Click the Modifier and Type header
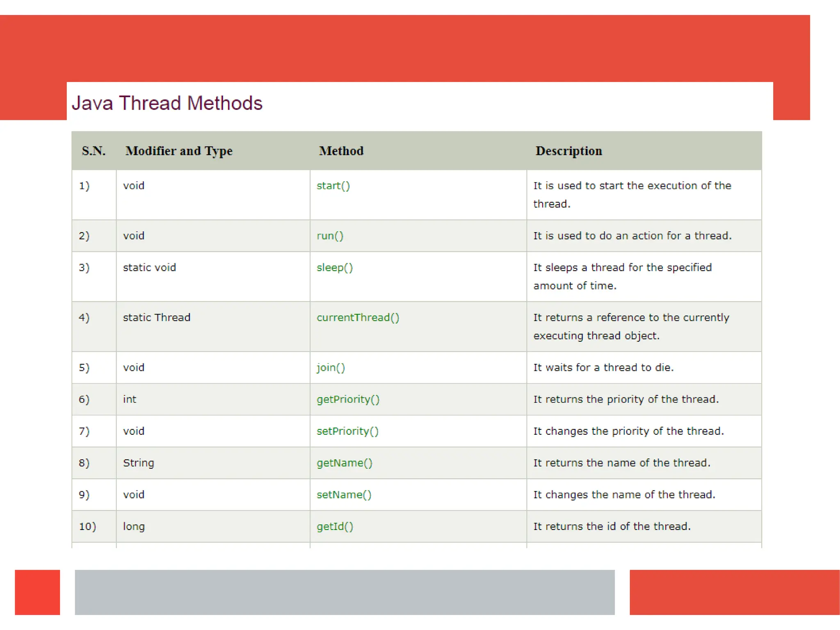The height and width of the screenshot is (630, 840). (179, 151)
